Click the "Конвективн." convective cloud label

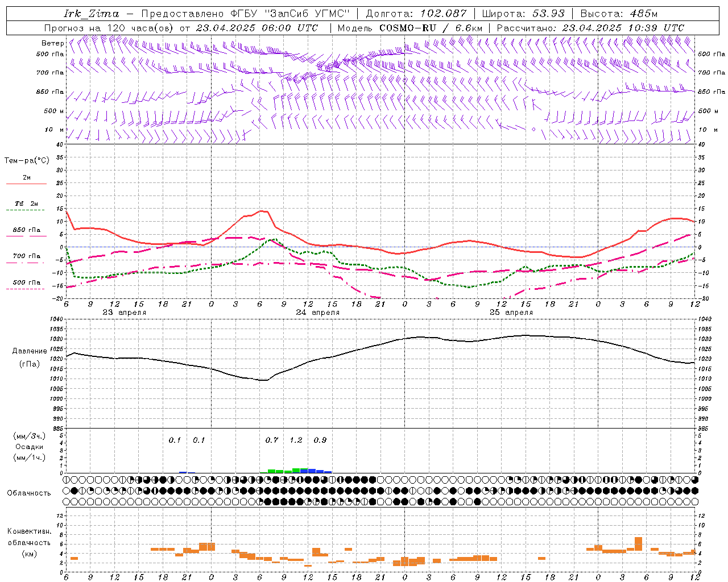coord(30,531)
